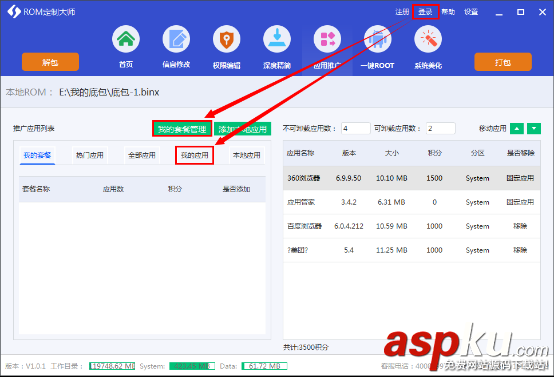Open the 登录 login menu
This screenshot has height=377, width=554.
coord(425,12)
